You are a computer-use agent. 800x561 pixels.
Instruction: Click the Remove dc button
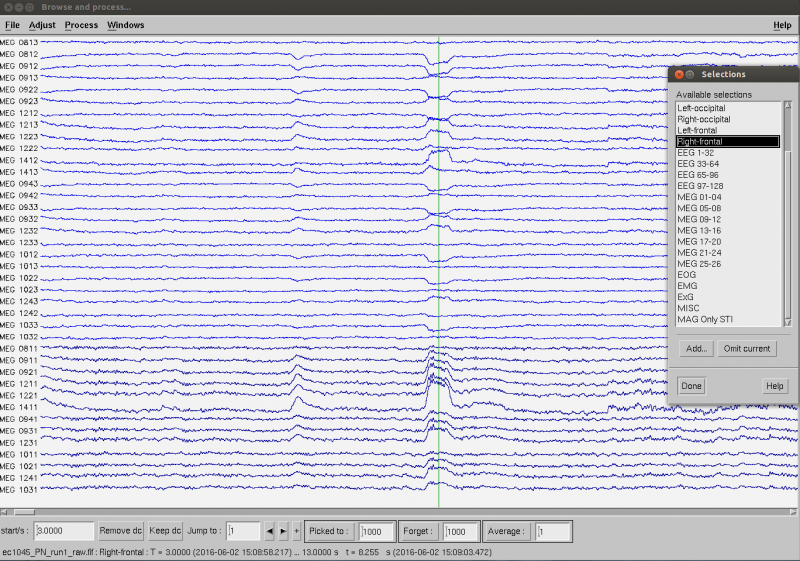(x=121, y=531)
